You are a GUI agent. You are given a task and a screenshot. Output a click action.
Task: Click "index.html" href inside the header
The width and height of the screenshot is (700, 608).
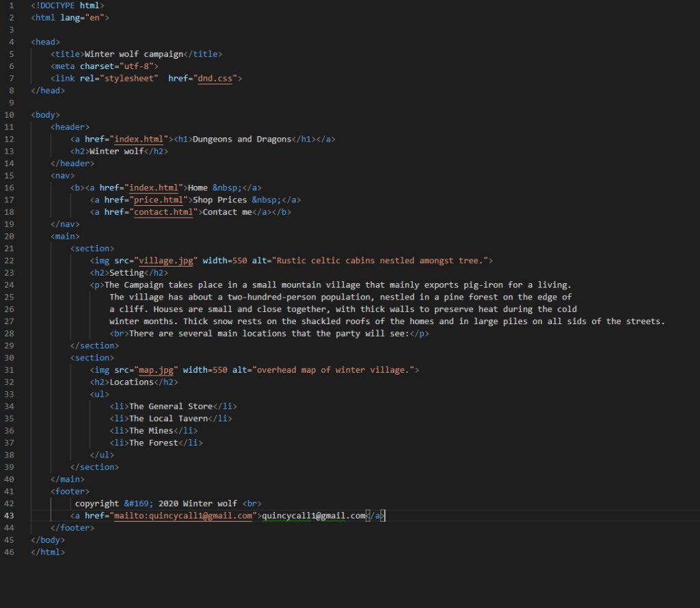[139, 140]
